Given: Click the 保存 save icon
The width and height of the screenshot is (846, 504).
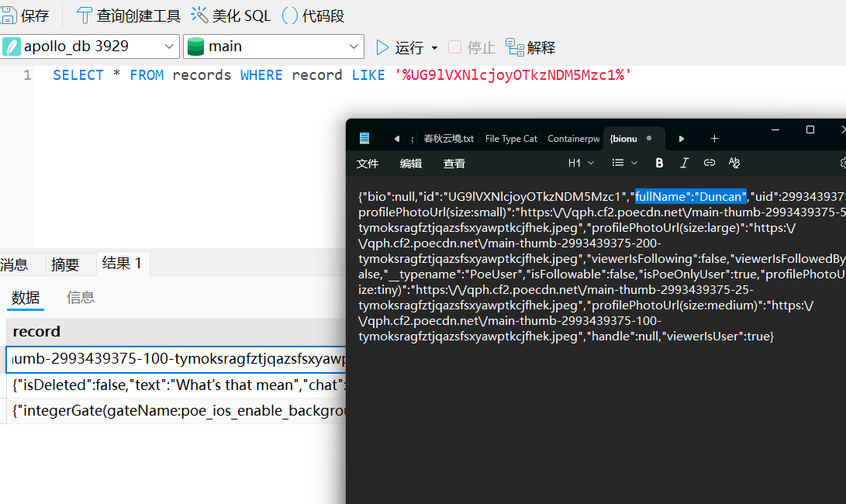Looking at the screenshot, I should 11,15.
